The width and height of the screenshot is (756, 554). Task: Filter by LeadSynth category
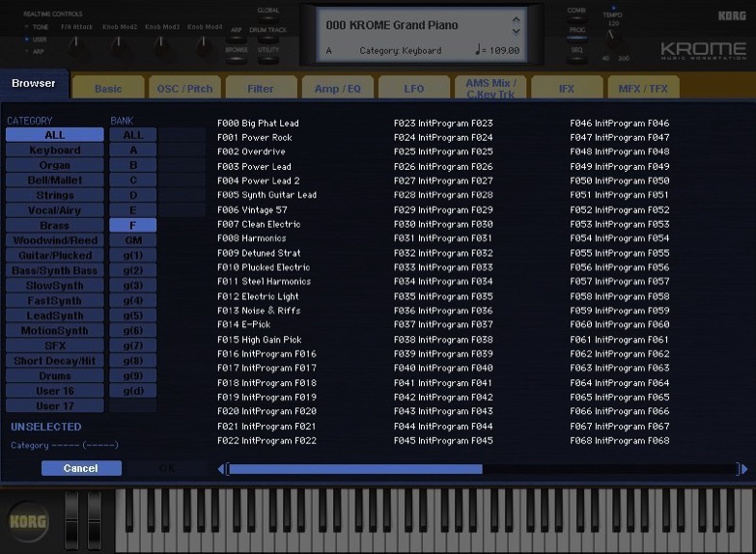(x=55, y=316)
